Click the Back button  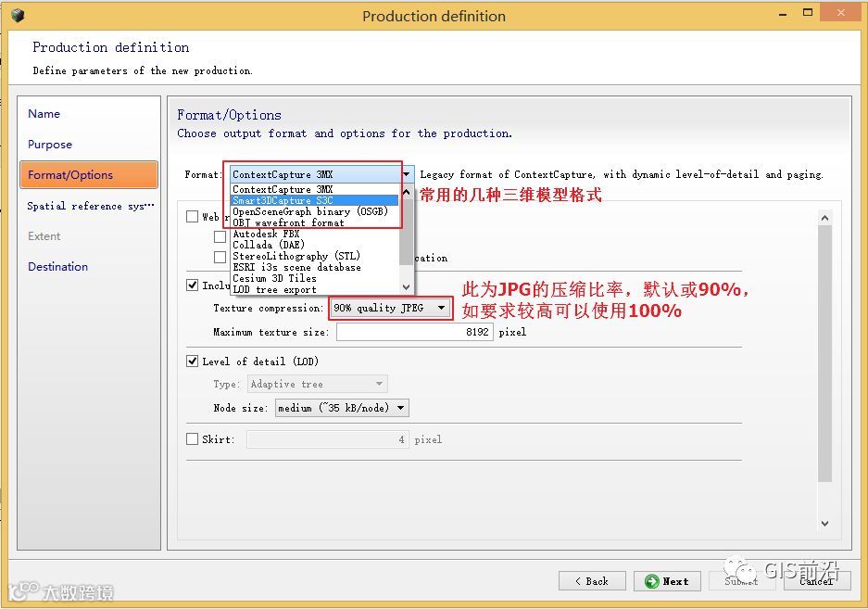[x=592, y=581]
